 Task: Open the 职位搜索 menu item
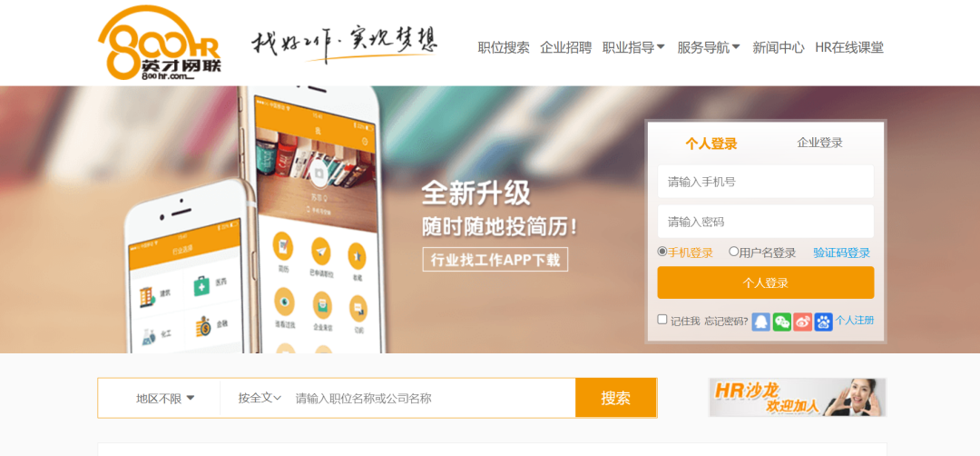(503, 47)
